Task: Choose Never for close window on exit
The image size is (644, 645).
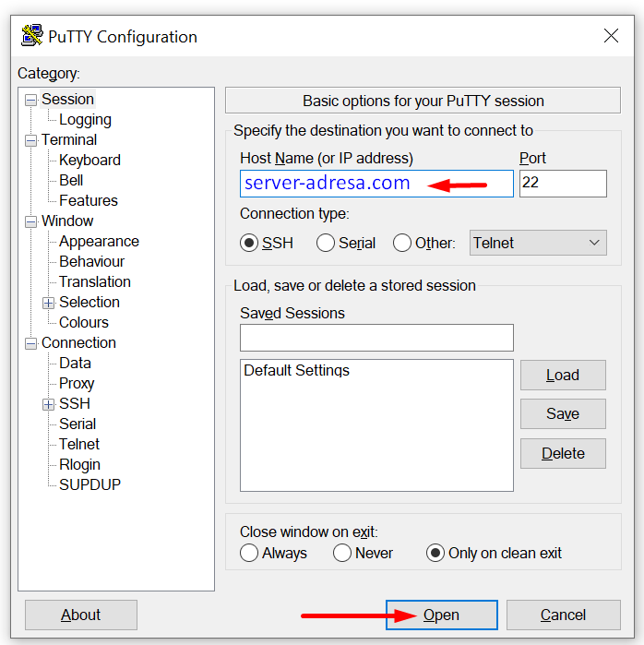Action: [342, 553]
